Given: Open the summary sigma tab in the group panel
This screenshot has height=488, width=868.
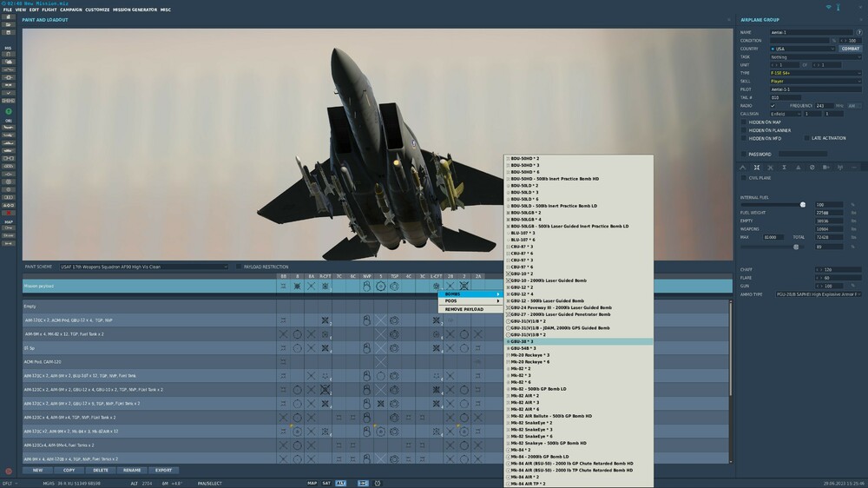Looking at the screenshot, I should (x=784, y=168).
